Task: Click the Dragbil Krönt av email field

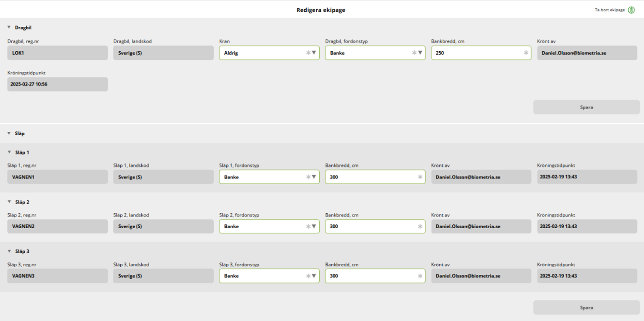Action: click(x=587, y=53)
